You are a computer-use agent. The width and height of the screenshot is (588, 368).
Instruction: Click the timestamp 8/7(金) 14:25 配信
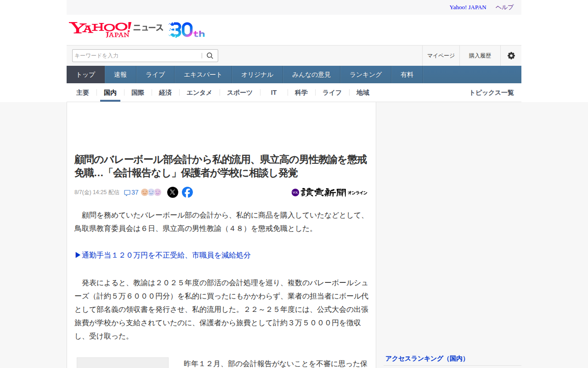click(x=97, y=192)
